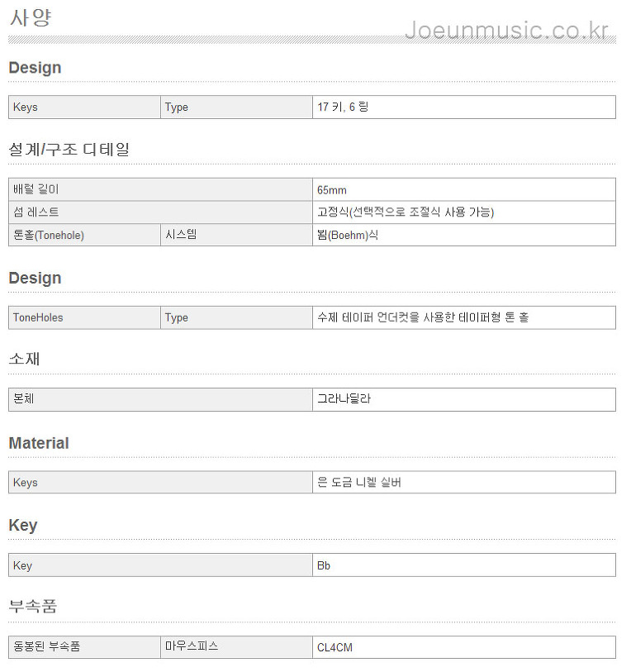Viewport: 631px width, 672px height.
Task: Select the 고정식 thumb rest value cell
Action: 464,212
